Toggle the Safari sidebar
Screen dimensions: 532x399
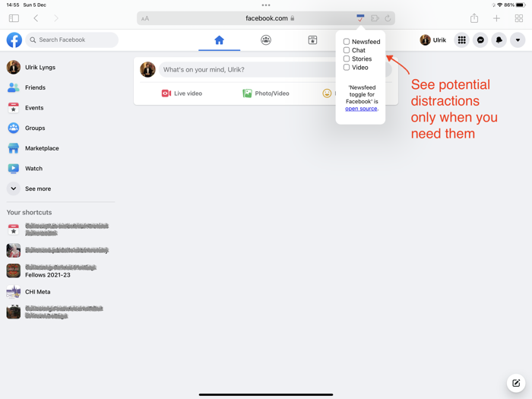tap(14, 18)
